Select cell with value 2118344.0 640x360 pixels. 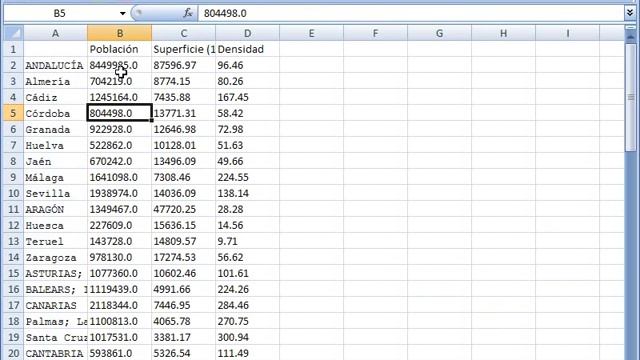(x=120, y=305)
